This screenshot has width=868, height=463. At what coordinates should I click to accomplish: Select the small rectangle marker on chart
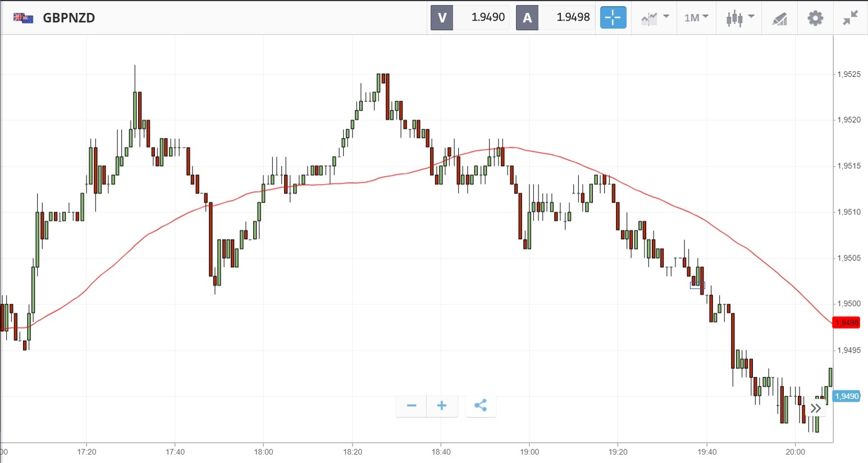tap(697, 285)
